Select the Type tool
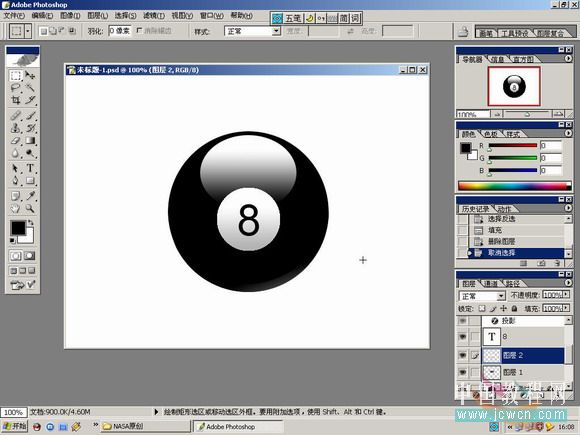580x435 pixels. pos(30,168)
